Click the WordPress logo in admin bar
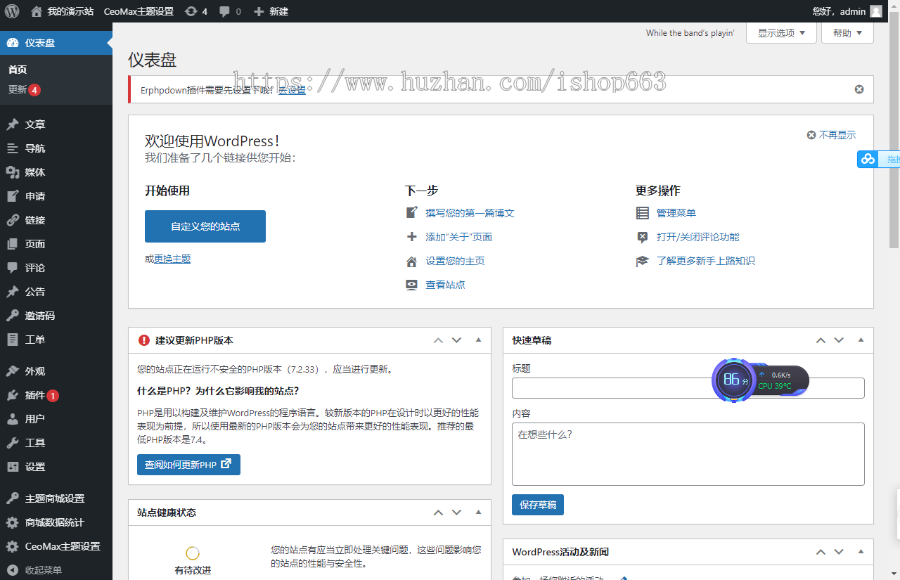This screenshot has height=580, width=900. [12, 11]
